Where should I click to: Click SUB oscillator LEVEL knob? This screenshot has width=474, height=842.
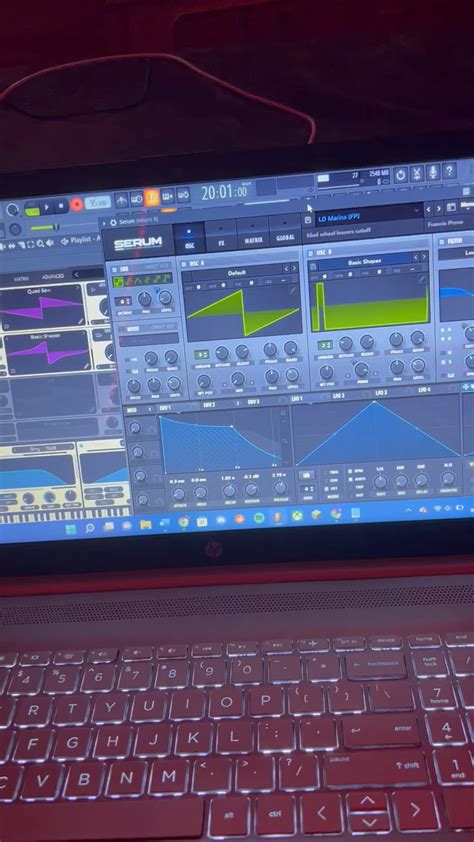[165, 297]
